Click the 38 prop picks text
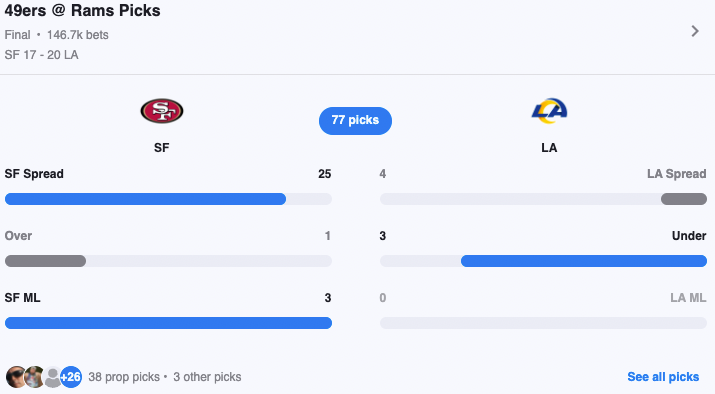 (x=124, y=377)
